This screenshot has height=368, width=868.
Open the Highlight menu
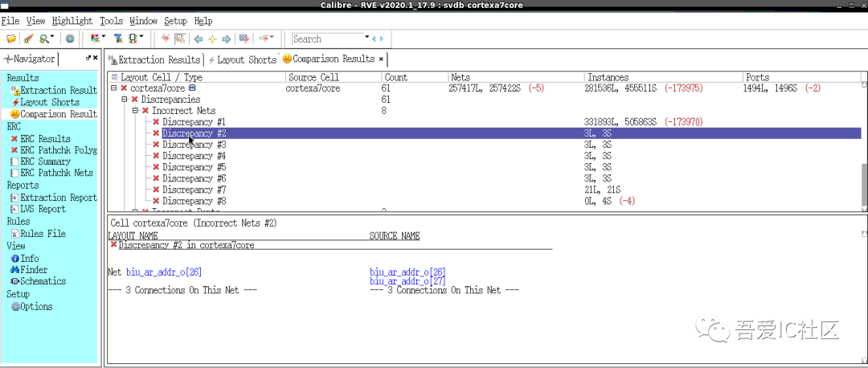(x=72, y=21)
